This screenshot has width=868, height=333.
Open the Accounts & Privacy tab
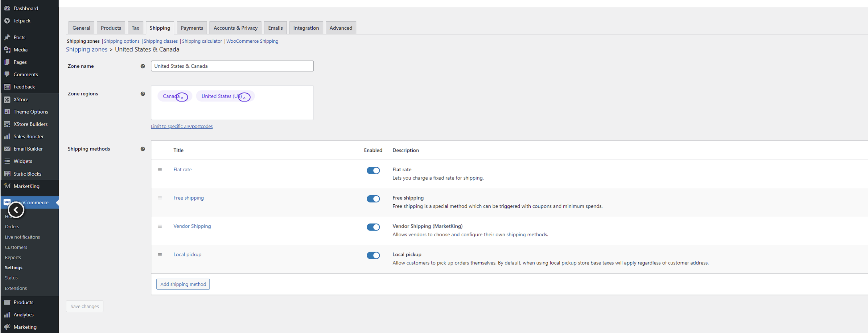coord(235,28)
